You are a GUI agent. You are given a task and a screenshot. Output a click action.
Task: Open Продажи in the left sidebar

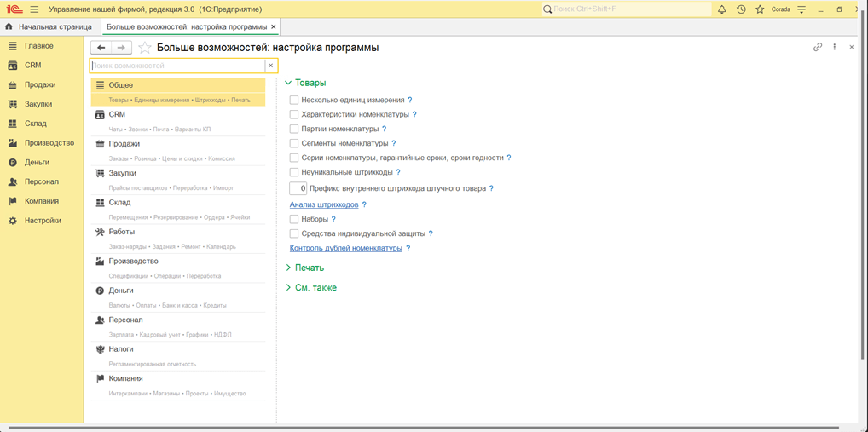click(40, 84)
